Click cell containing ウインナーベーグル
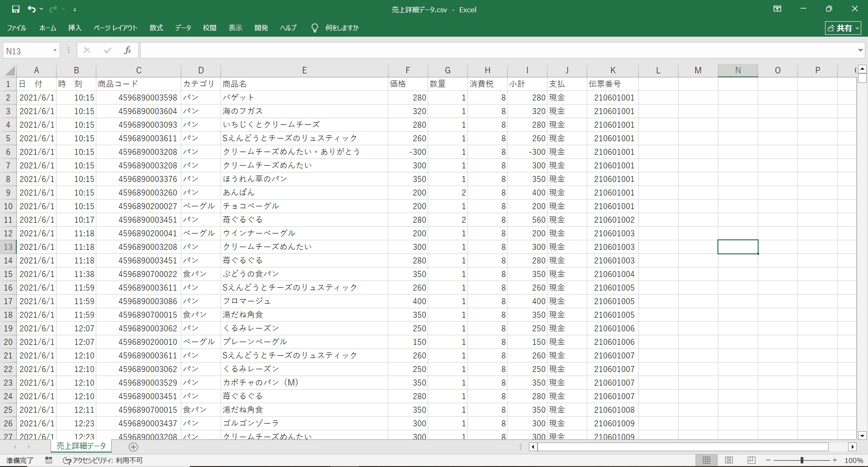The height and width of the screenshot is (467, 868). (x=304, y=233)
